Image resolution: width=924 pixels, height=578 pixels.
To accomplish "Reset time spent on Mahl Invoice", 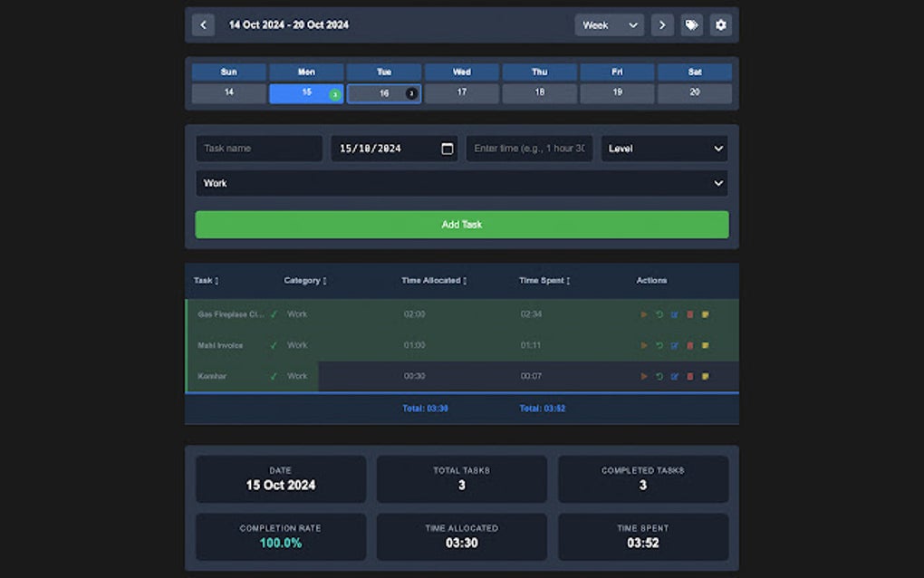I will click(659, 345).
